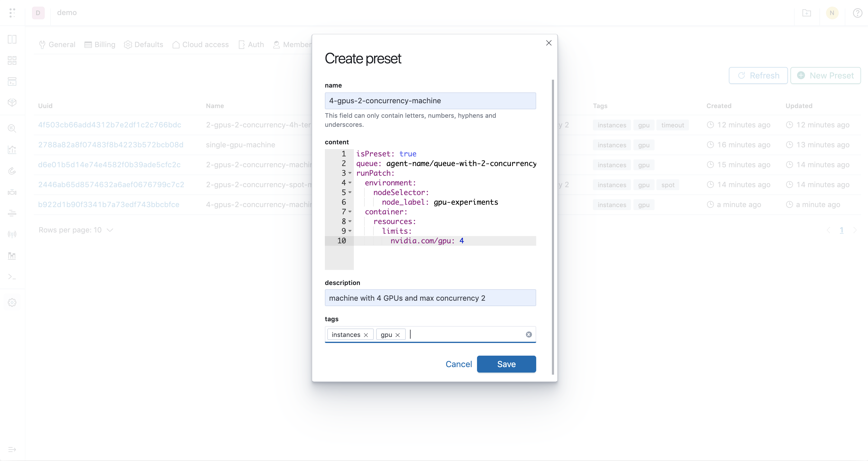Image resolution: width=868 pixels, height=461 pixels.
Task: Open the sidebar dashboard grid icon
Action: point(12,60)
